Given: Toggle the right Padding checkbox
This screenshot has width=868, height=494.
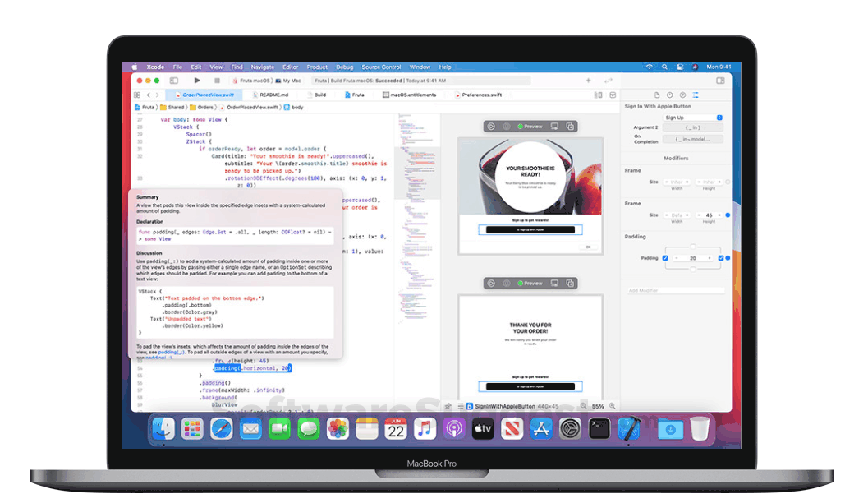Looking at the screenshot, I should pyautogui.click(x=721, y=258).
